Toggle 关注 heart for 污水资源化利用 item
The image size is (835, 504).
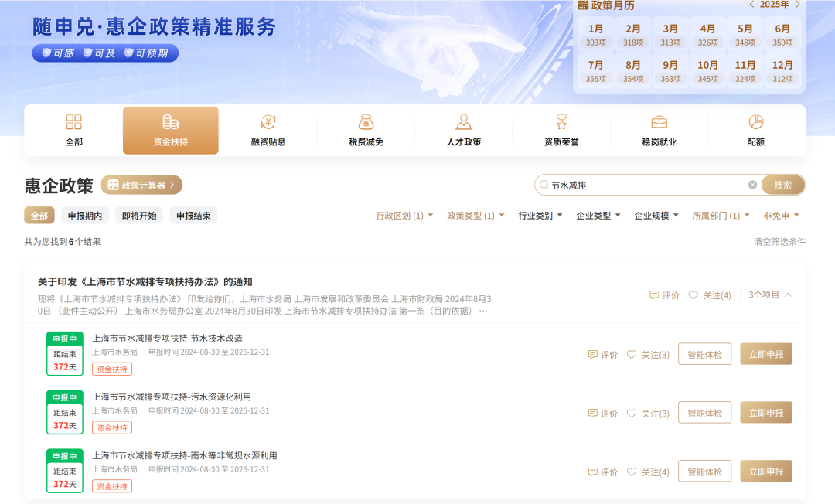(x=632, y=414)
